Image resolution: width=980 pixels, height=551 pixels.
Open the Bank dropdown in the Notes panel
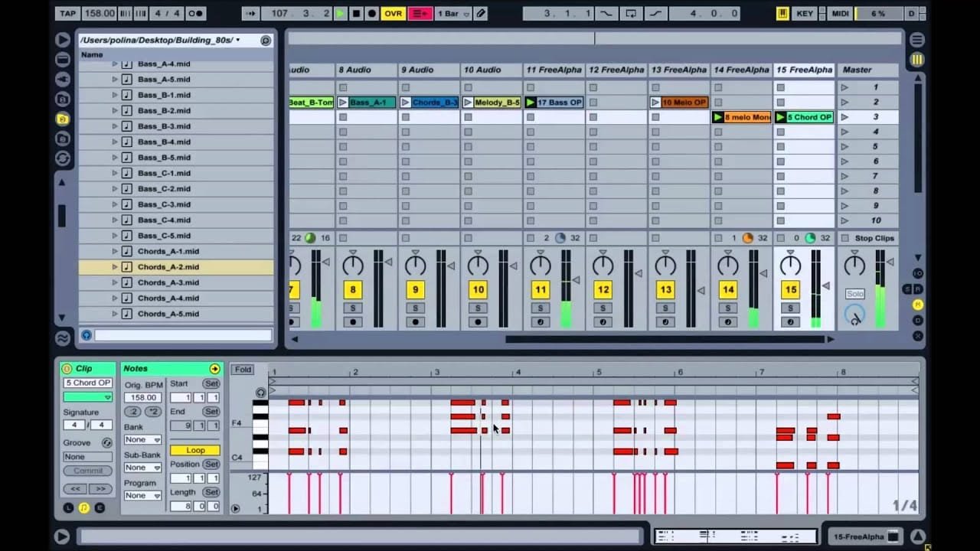click(142, 439)
